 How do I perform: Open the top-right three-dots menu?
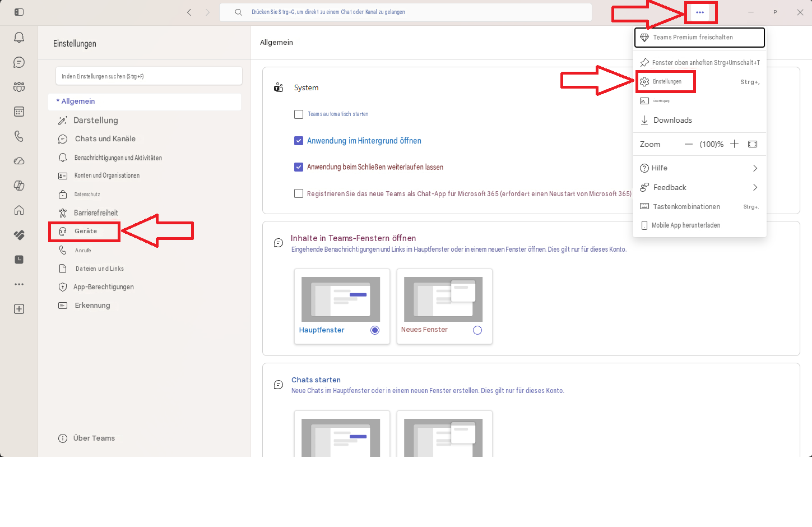(x=700, y=12)
